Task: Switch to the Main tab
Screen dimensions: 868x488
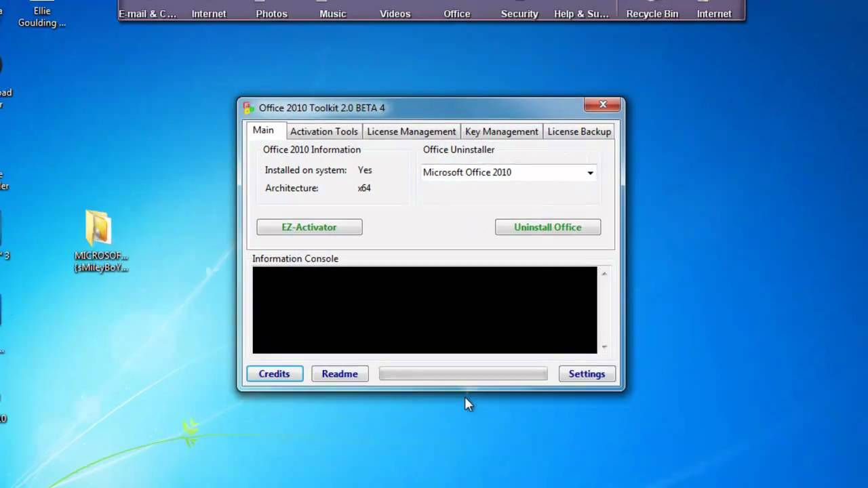Action: click(x=264, y=130)
